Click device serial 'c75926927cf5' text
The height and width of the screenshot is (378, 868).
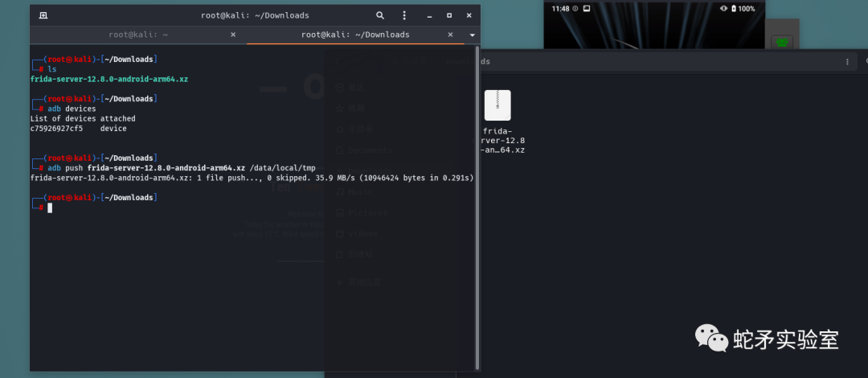(x=56, y=129)
